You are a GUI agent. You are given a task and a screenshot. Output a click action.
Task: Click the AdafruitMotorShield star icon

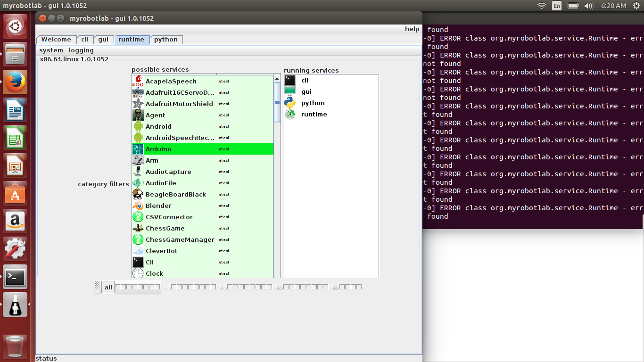[138, 104]
